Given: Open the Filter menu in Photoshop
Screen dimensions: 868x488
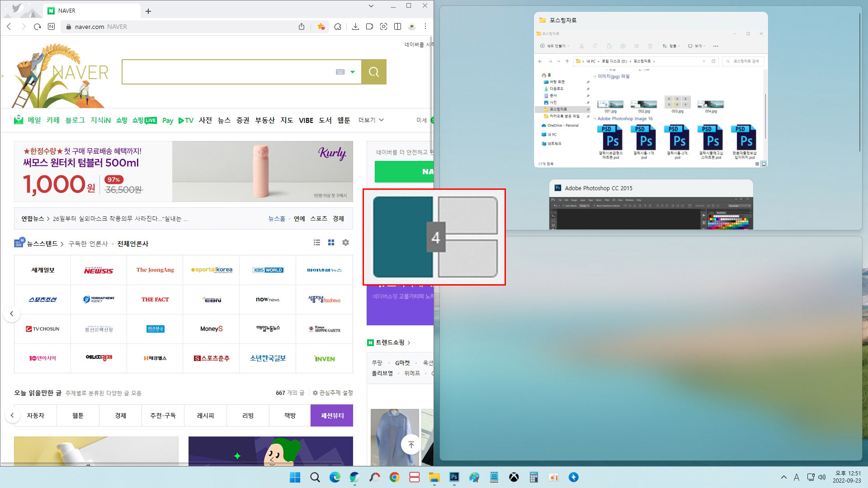Looking at the screenshot, I should pos(607,200).
